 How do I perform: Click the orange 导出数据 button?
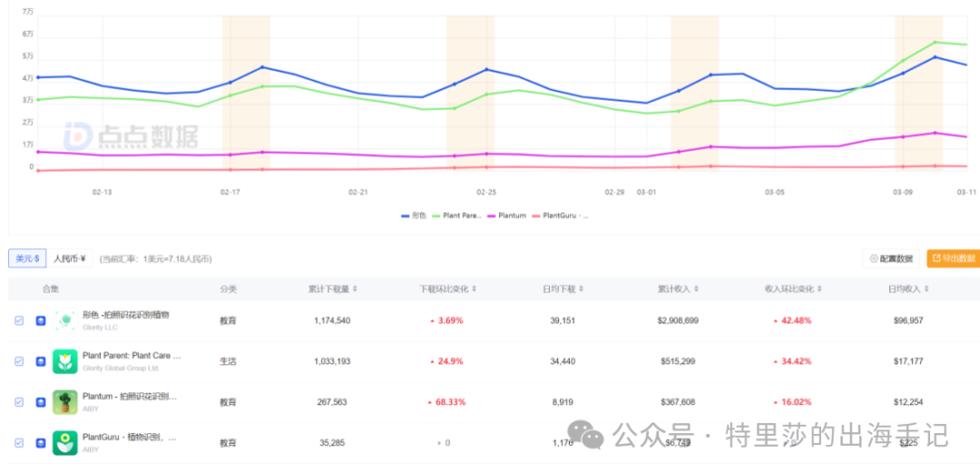(953, 258)
